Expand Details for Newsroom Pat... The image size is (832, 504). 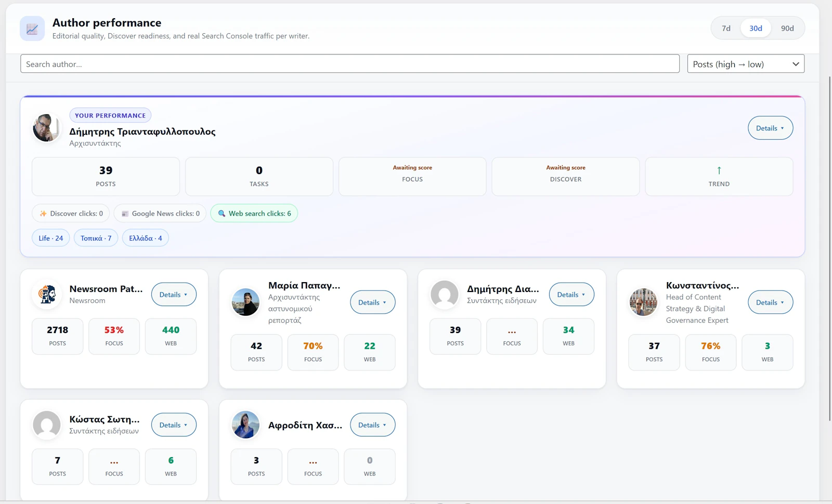[174, 295]
